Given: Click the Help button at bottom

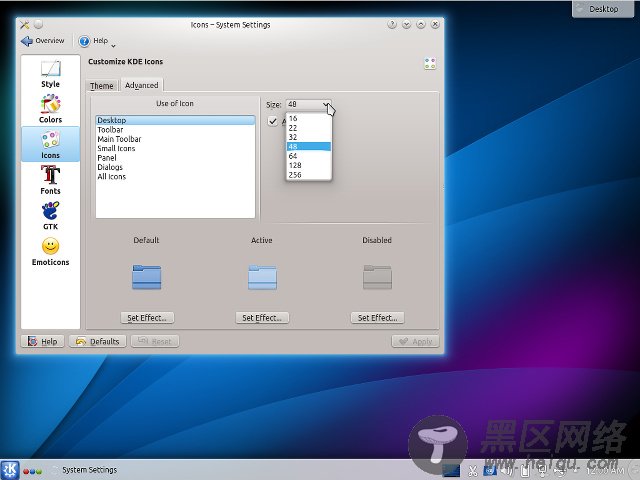Looking at the screenshot, I should point(42,341).
